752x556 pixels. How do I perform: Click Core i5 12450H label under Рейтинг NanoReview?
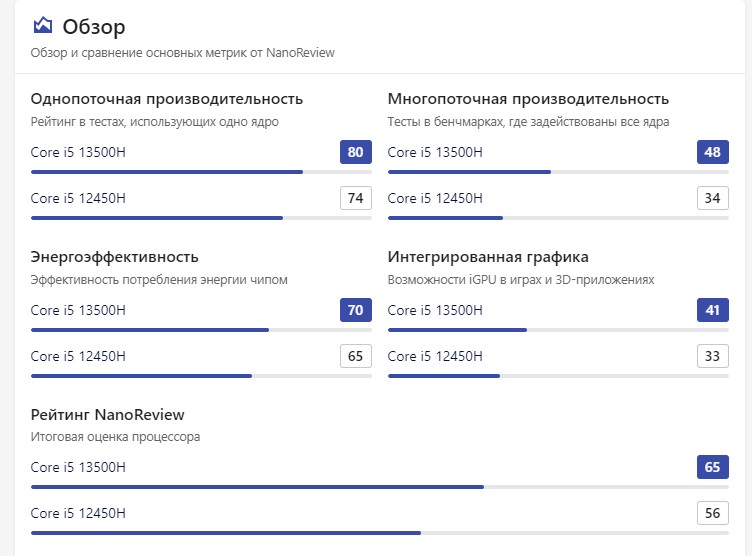(x=78, y=513)
